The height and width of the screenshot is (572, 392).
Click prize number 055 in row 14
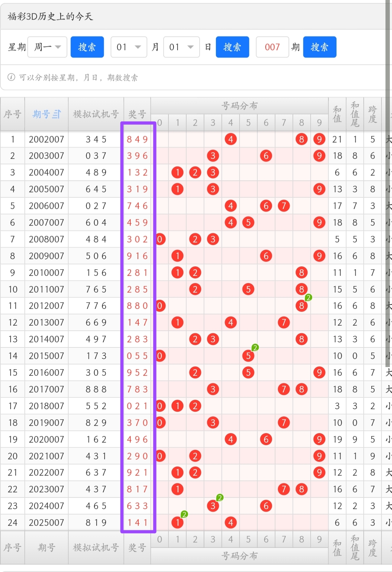point(137,356)
